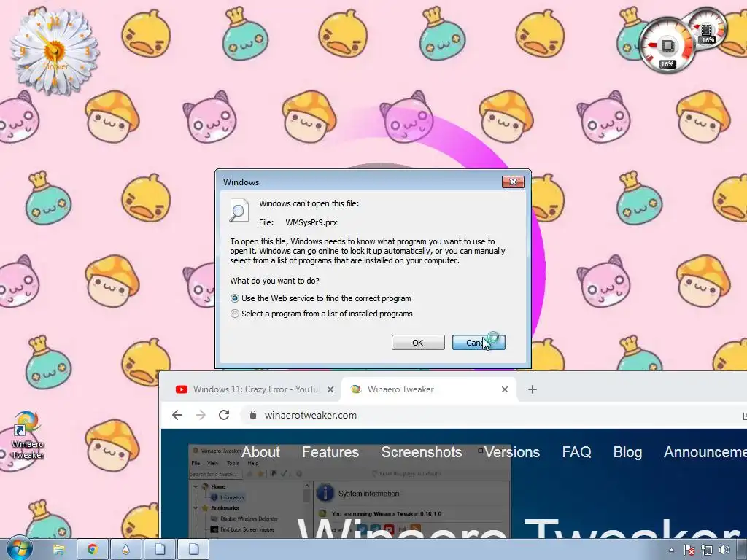
Task: Click the WMSysPr9.prx file name text
Action: click(x=311, y=222)
